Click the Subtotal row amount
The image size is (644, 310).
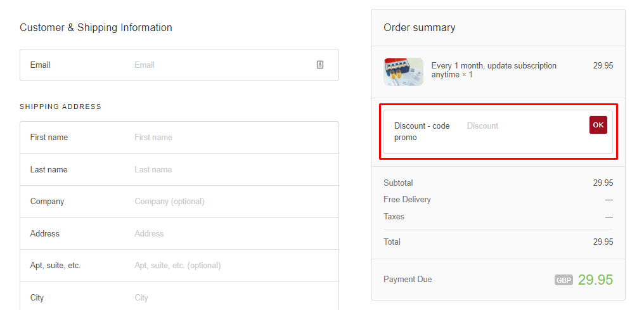[x=603, y=183]
